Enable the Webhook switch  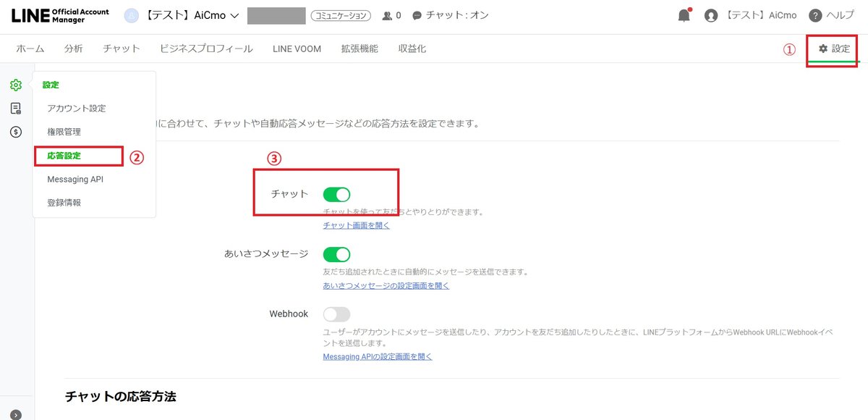coord(336,314)
